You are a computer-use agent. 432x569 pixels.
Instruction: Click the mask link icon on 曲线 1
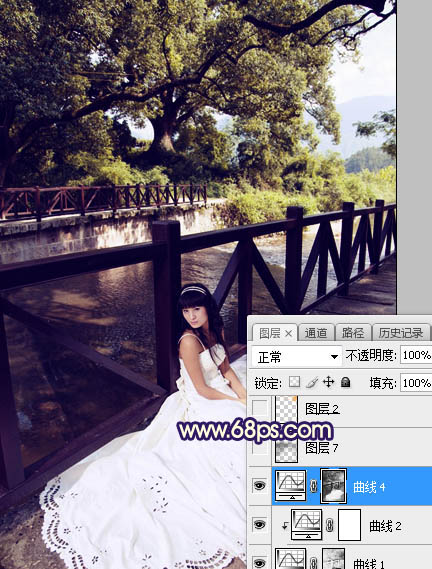click(x=314, y=562)
